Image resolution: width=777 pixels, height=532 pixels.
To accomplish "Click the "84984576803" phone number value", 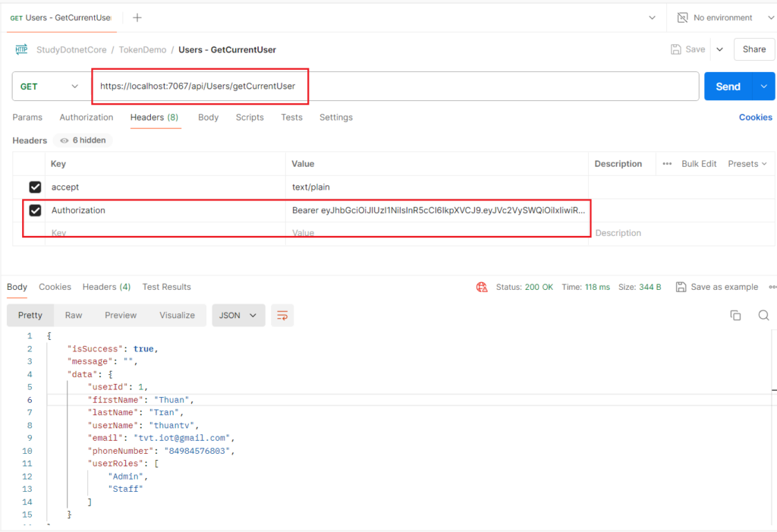I will [x=197, y=452].
